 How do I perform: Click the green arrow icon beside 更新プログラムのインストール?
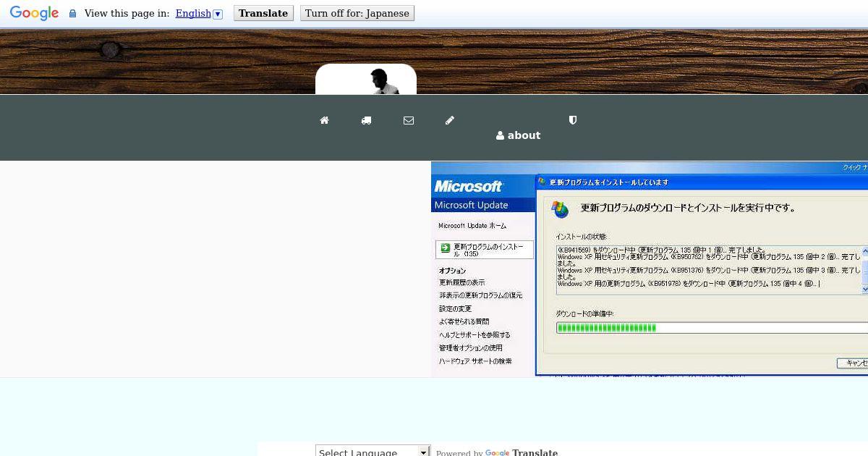[446, 248]
